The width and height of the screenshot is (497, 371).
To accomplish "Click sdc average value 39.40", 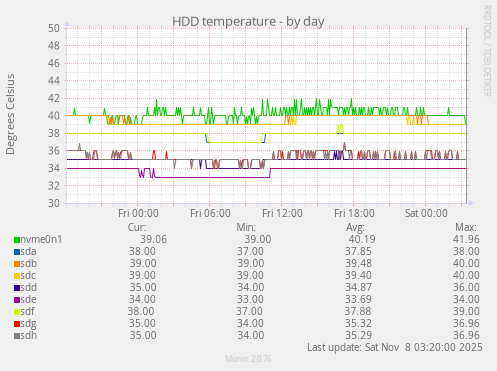I will [358, 275].
